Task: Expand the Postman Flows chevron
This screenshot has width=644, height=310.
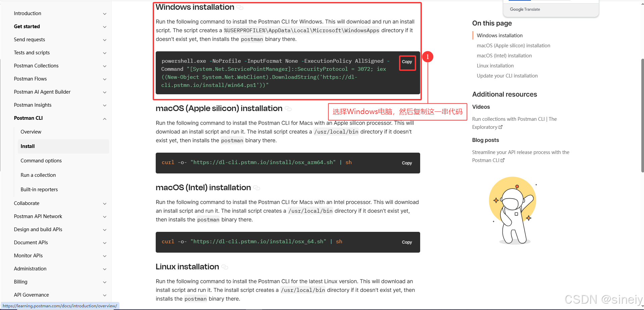Action: (105, 79)
